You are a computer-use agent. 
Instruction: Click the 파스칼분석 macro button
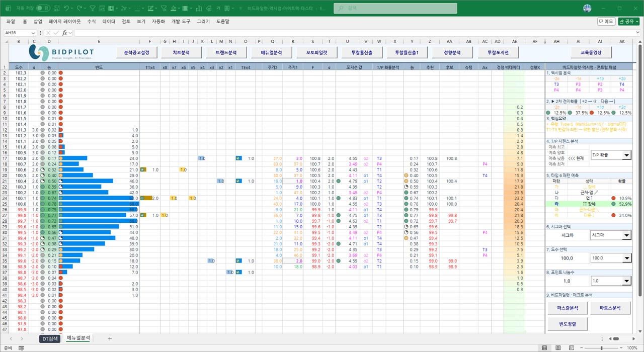pyautogui.click(x=568, y=308)
